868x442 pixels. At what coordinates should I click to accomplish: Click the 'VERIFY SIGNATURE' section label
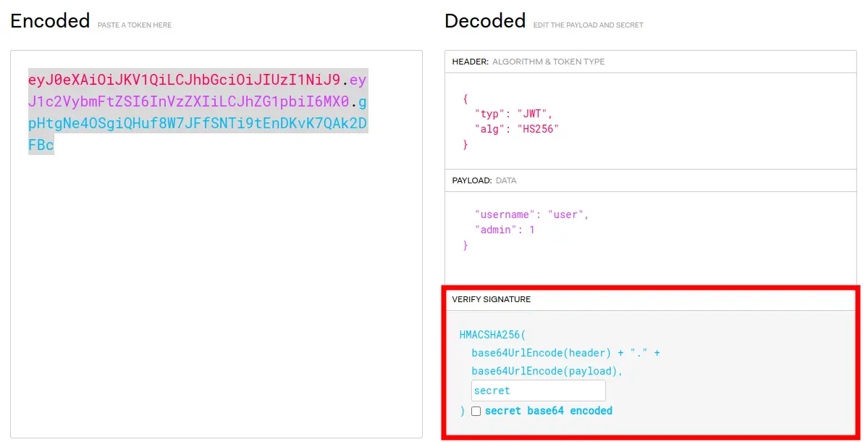point(491,299)
